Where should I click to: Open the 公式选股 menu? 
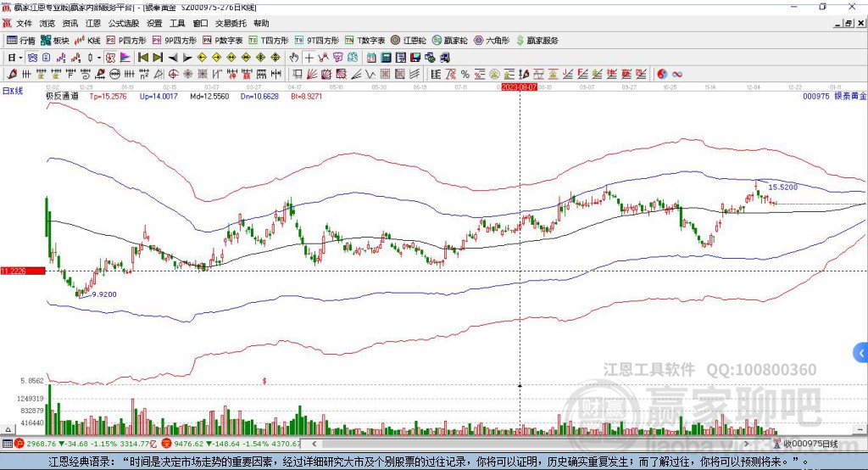pos(124,23)
